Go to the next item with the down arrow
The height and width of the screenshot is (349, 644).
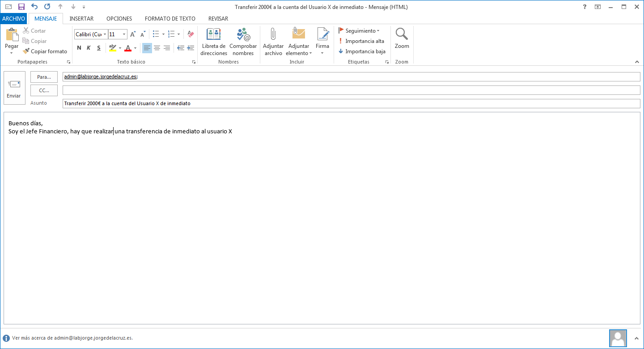[x=73, y=7]
